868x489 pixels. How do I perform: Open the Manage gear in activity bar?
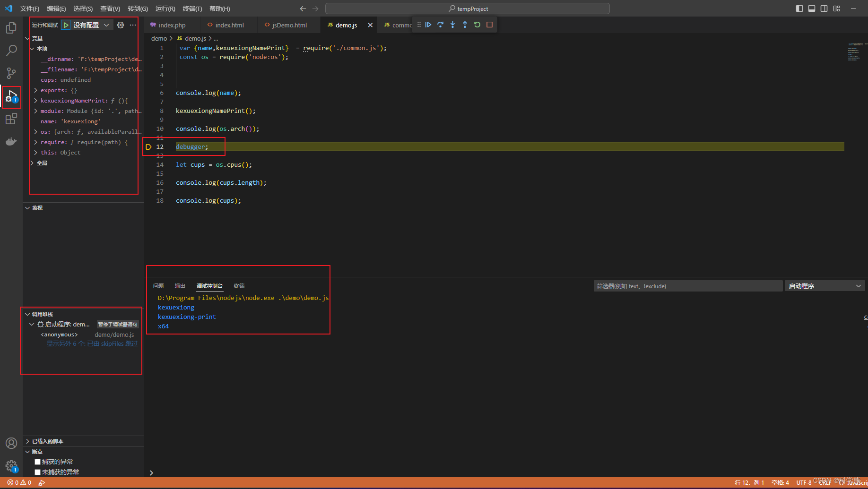coord(11,466)
